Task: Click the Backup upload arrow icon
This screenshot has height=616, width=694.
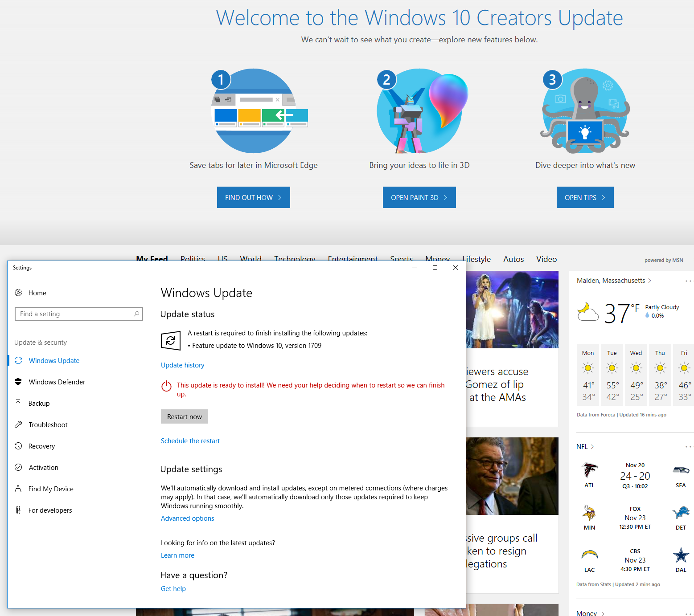Action: (18, 403)
